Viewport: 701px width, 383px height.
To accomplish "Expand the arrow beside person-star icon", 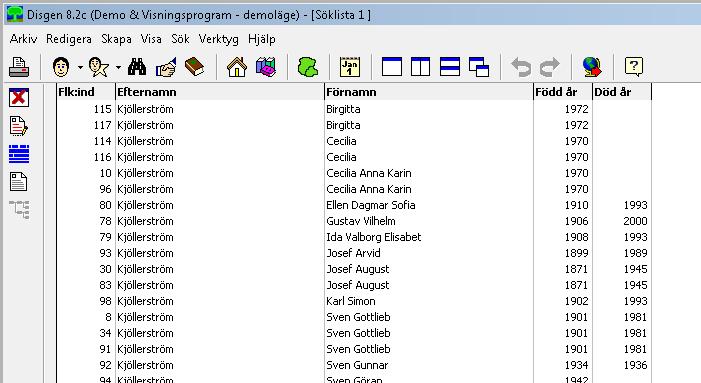I will tap(118, 67).
